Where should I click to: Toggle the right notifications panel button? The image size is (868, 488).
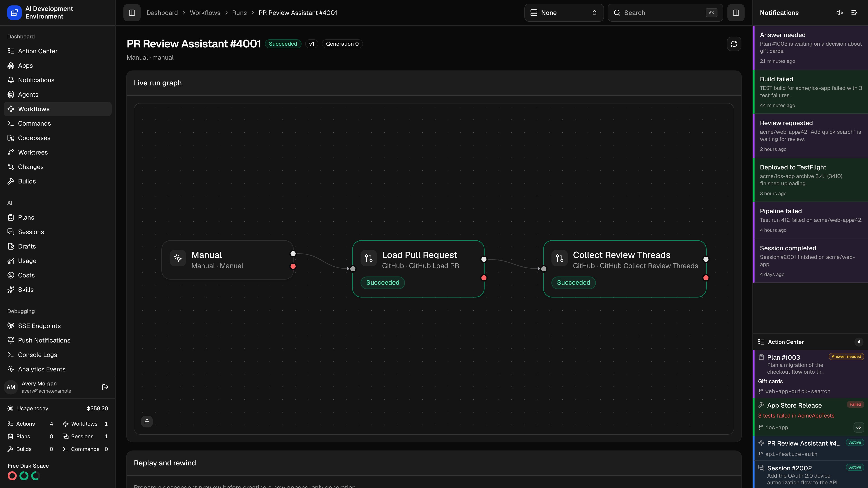point(736,13)
